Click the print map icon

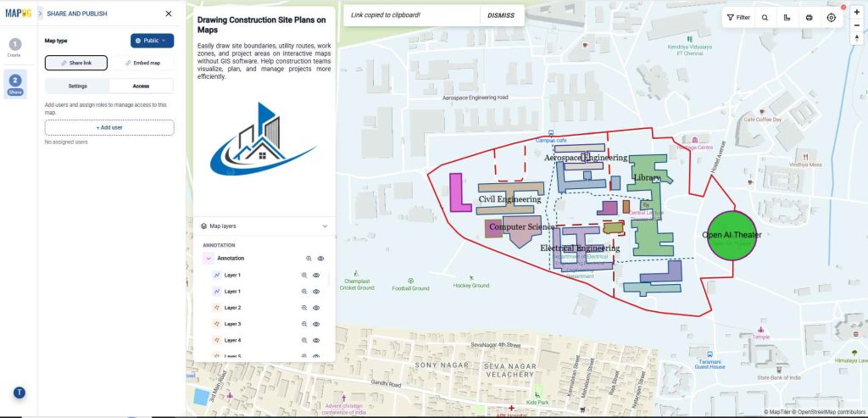809,18
